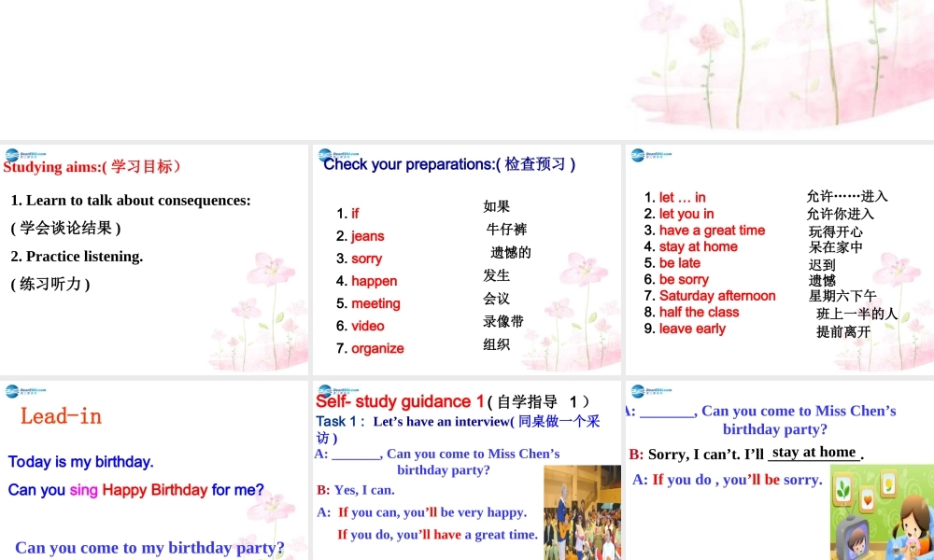Screen dimensions: 934x560
Task: Select the word 'jeans' in the vocabulary list
Action: (367, 236)
